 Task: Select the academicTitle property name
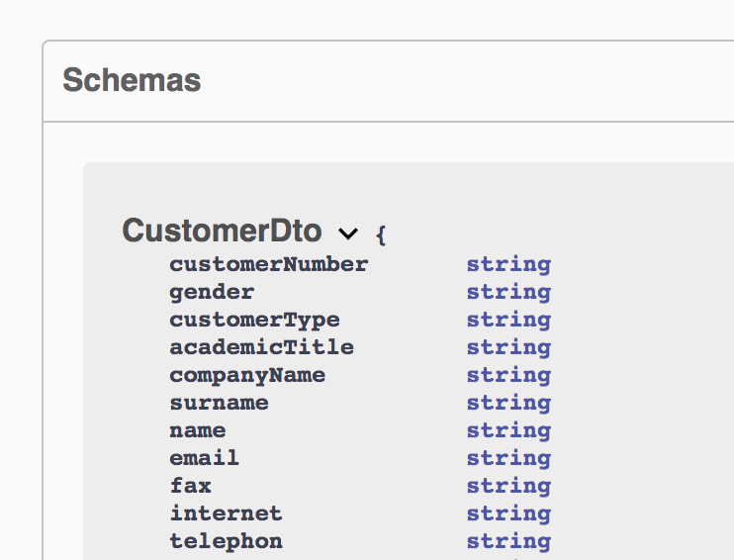click(x=262, y=347)
